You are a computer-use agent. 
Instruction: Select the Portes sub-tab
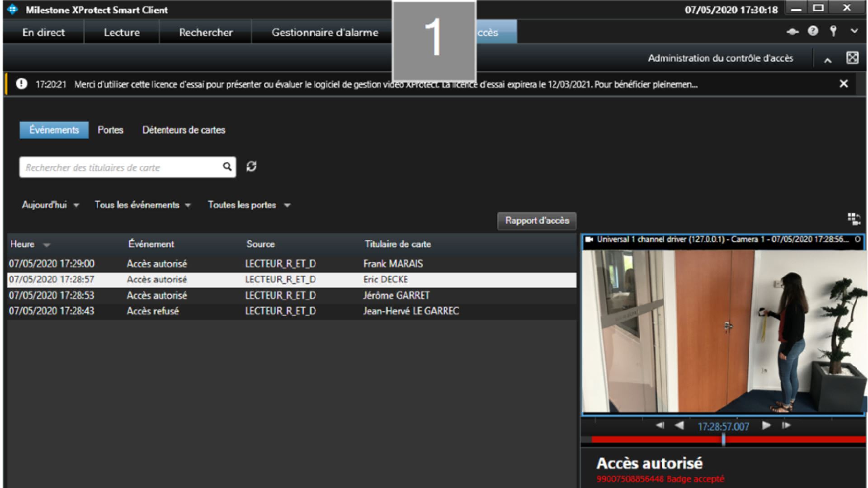tap(110, 130)
